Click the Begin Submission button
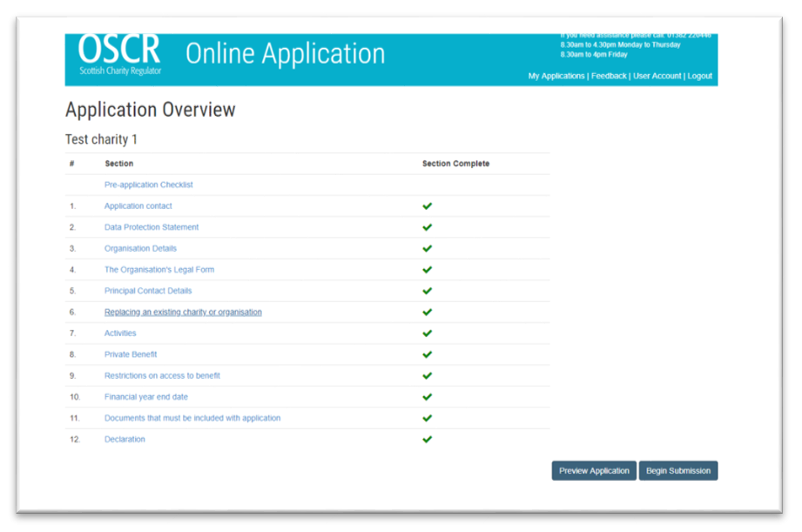The height and width of the screenshot is (532, 802). pos(678,470)
